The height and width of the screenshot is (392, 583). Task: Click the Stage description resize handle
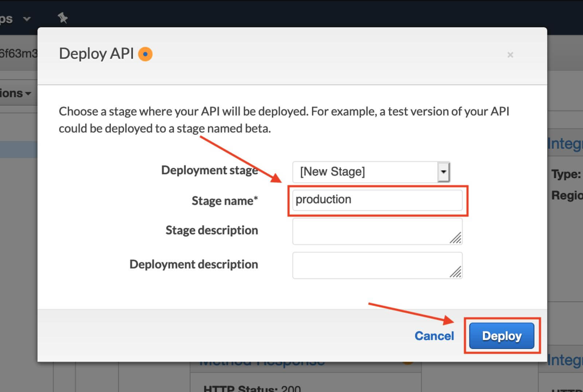(x=455, y=238)
